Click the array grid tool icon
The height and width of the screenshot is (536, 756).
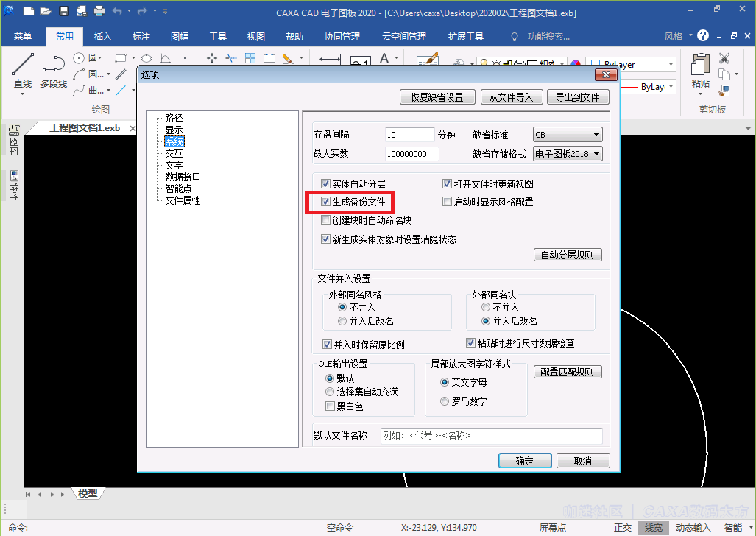pos(250,58)
